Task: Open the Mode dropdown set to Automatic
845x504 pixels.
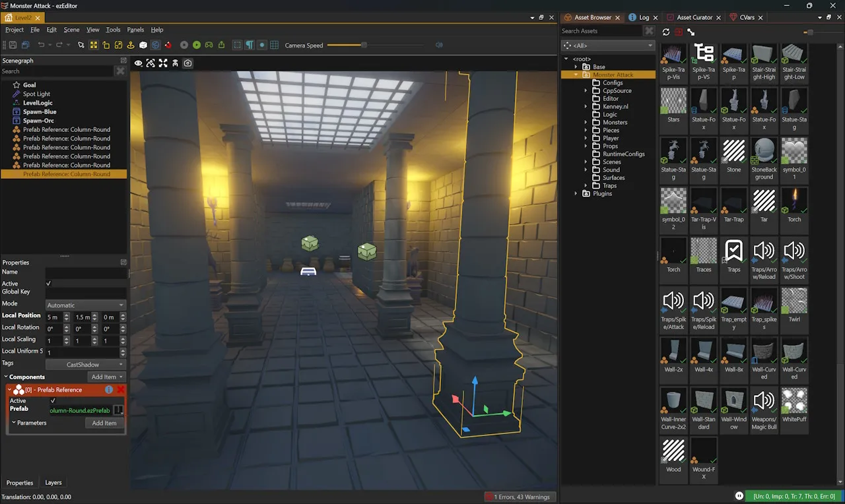Action: 85,305
